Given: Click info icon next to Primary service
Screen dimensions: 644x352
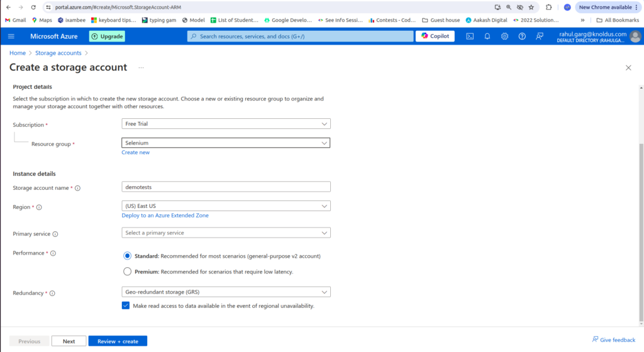Looking at the screenshot, I should [55, 234].
